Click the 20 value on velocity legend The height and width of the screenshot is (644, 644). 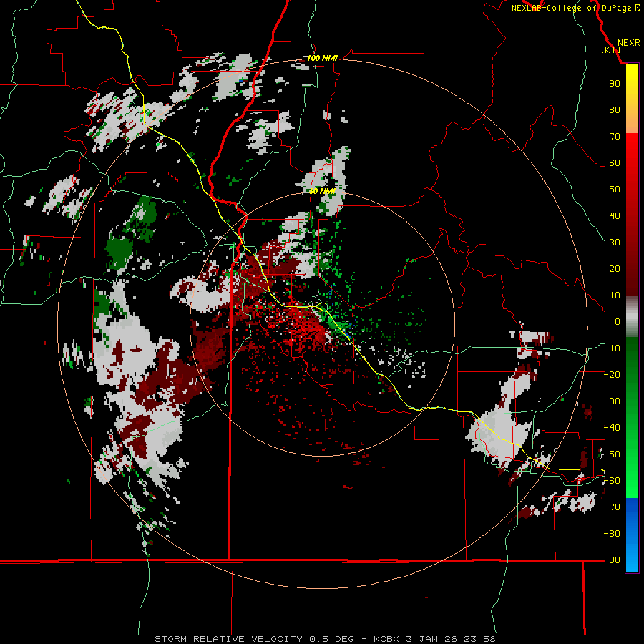pyautogui.click(x=615, y=269)
